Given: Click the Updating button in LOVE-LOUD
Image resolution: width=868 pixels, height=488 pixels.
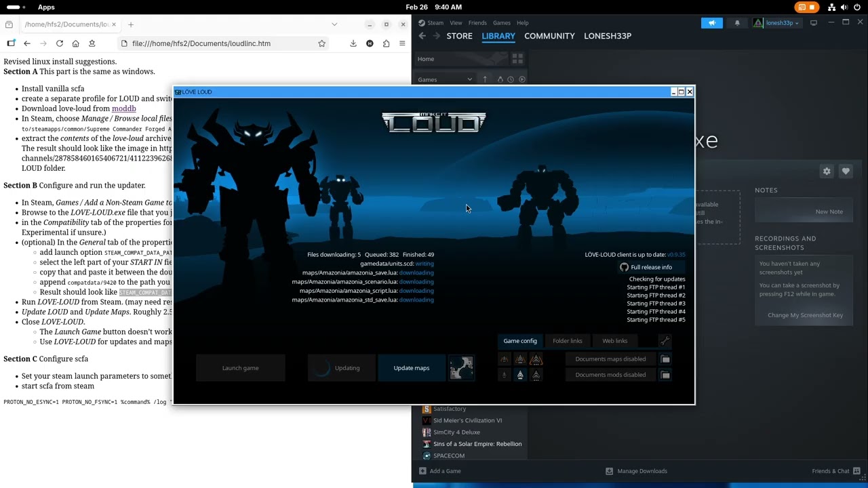Looking at the screenshot, I should point(341,368).
